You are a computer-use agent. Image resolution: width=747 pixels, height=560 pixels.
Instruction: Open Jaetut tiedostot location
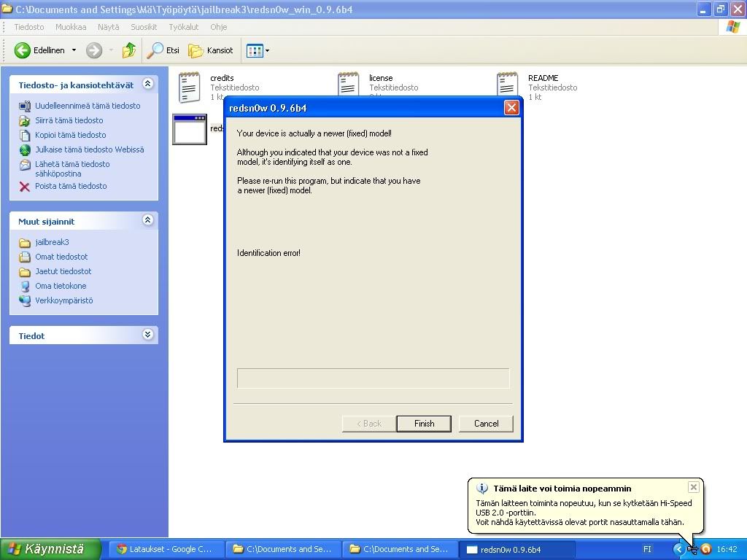63,271
